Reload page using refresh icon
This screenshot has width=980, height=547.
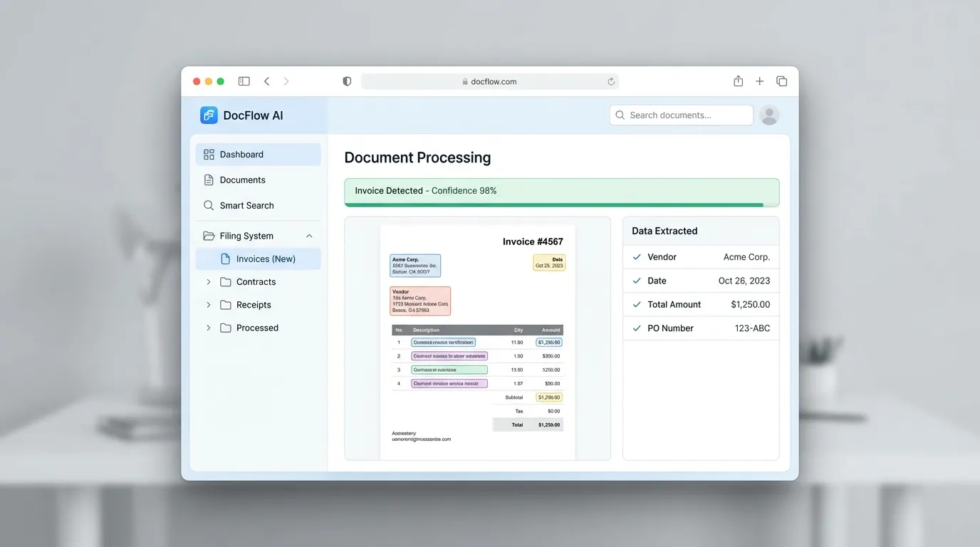click(x=610, y=82)
